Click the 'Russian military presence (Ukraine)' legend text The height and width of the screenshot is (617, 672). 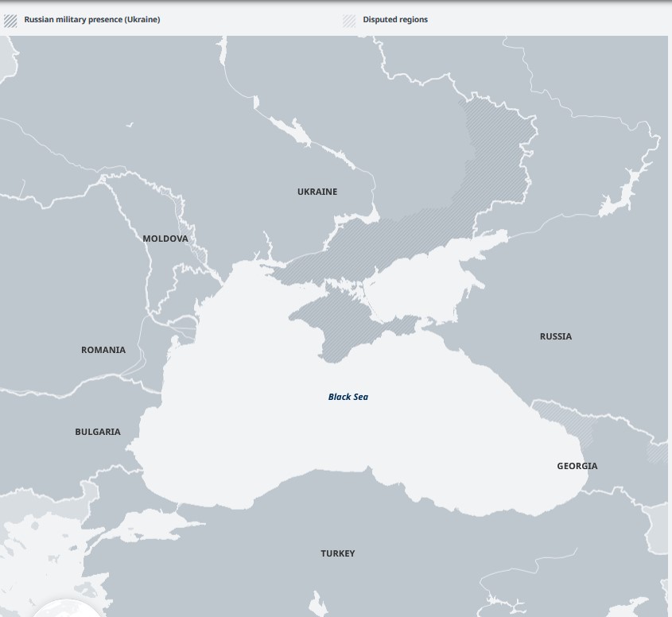(92, 20)
